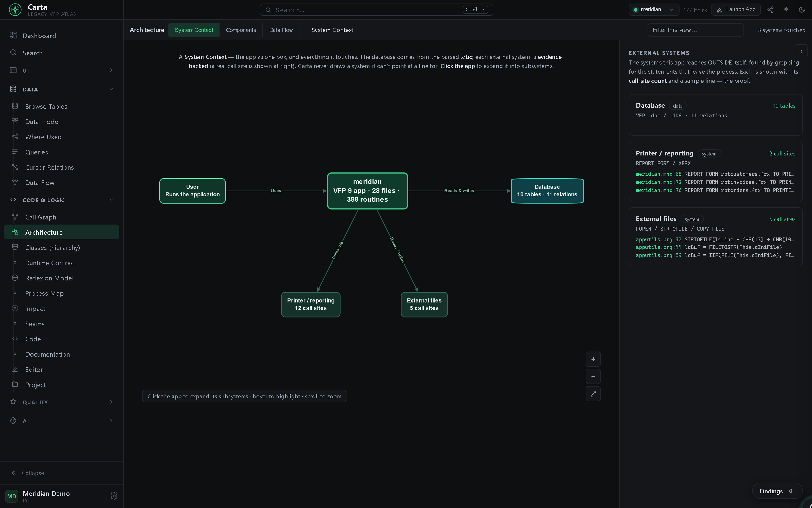Switch to the System Context tab
The height and width of the screenshot is (508, 812).
(194, 30)
